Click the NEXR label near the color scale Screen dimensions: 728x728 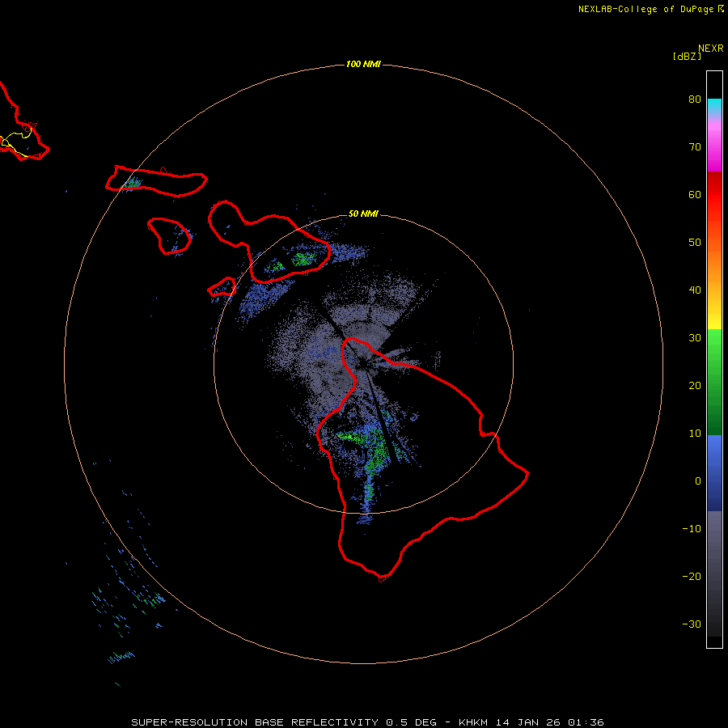pyautogui.click(x=710, y=49)
